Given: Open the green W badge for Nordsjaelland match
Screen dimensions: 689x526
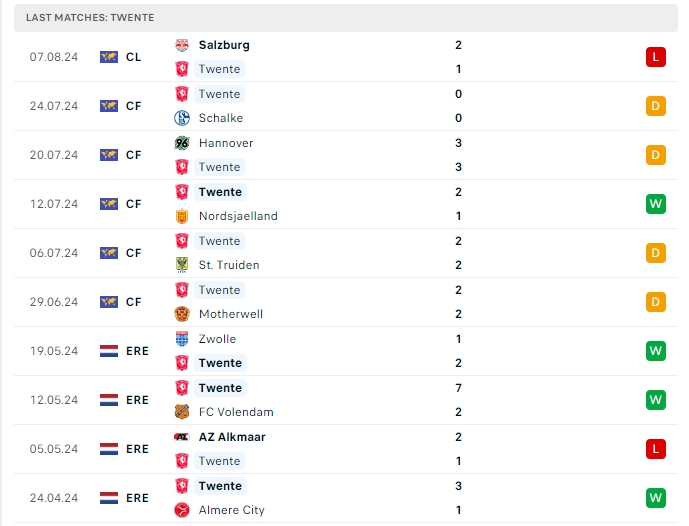Looking at the screenshot, I should coord(656,204).
